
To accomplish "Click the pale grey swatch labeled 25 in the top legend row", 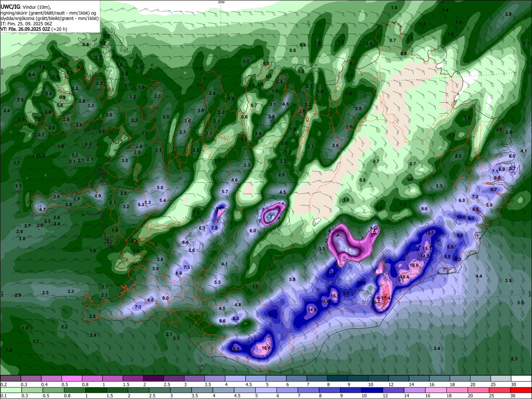I will click(501, 378).
